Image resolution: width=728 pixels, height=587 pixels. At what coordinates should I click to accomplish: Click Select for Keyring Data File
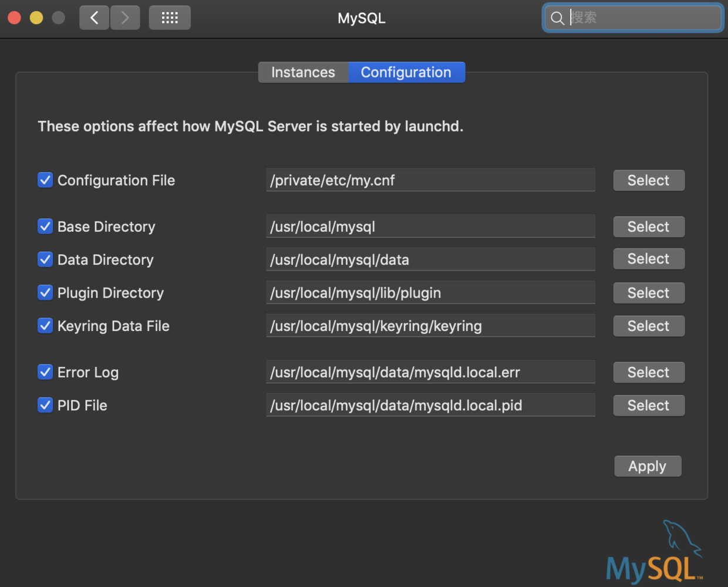649,326
